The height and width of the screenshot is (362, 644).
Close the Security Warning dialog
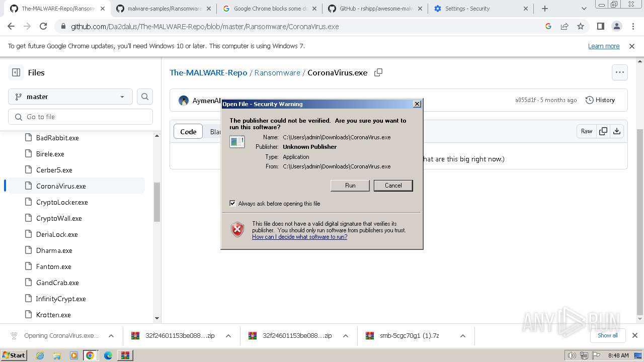[x=417, y=104]
